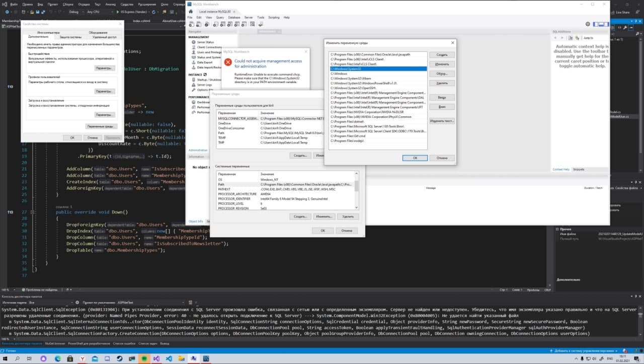This screenshot has height=364, width=644.
Task: Click the Workbench home icon tab
Action: pos(190,11)
